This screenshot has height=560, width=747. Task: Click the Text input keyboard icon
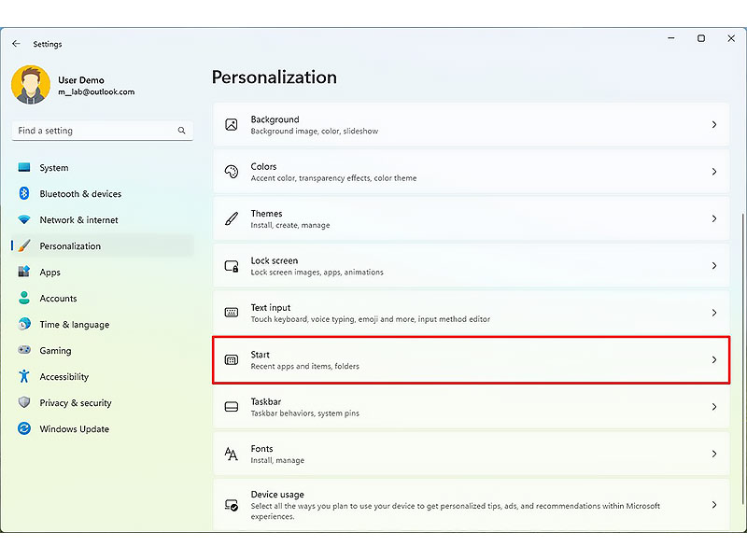[x=231, y=313]
